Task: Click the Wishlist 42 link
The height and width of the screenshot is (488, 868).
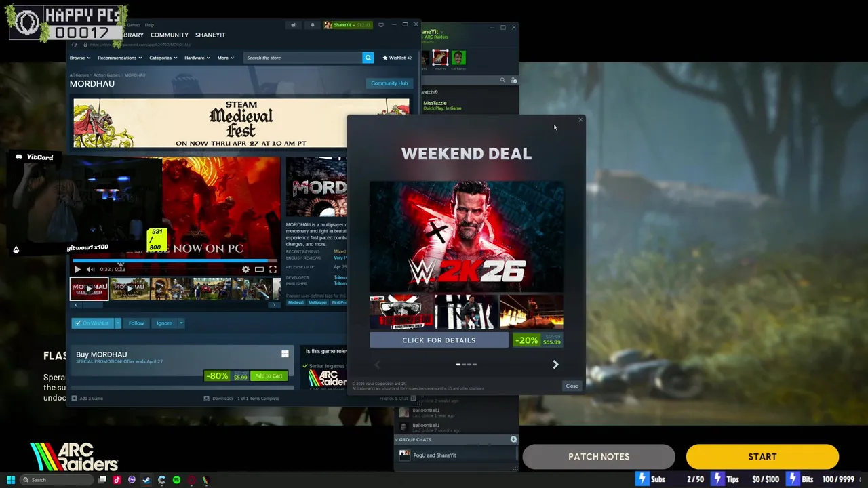Action: pos(397,58)
